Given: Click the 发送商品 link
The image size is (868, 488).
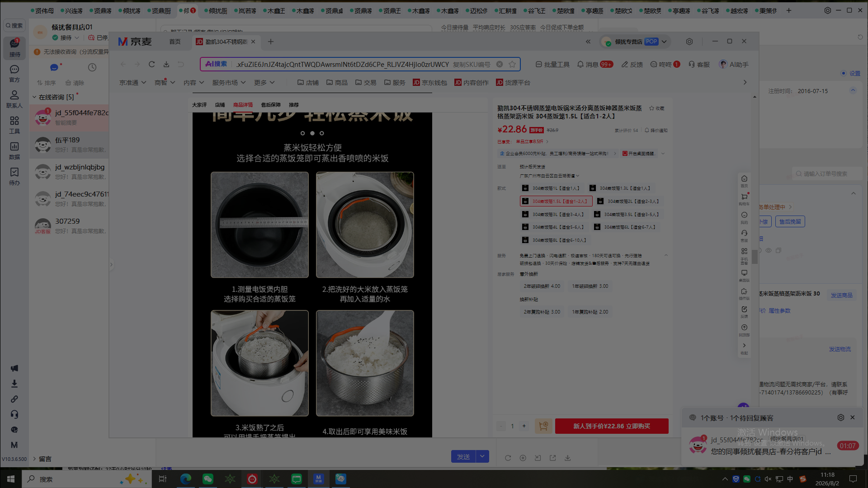Looking at the screenshot, I should click(x=841, y=295).
